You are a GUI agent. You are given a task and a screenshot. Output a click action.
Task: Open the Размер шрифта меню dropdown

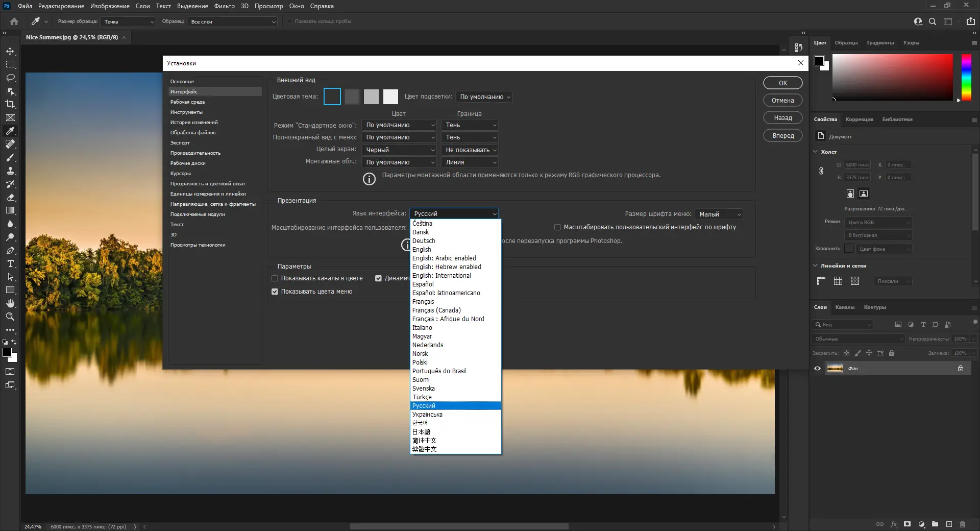[x=719, y=214]
